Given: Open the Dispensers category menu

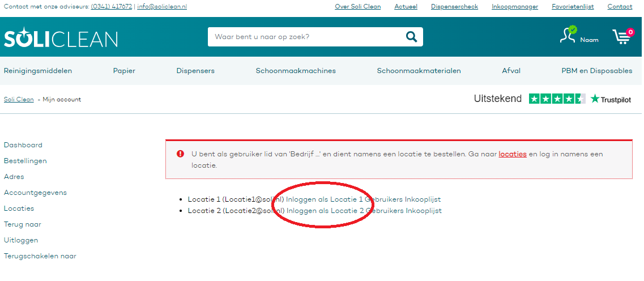Looking at the screenshot, I should (x=195, y=71).
